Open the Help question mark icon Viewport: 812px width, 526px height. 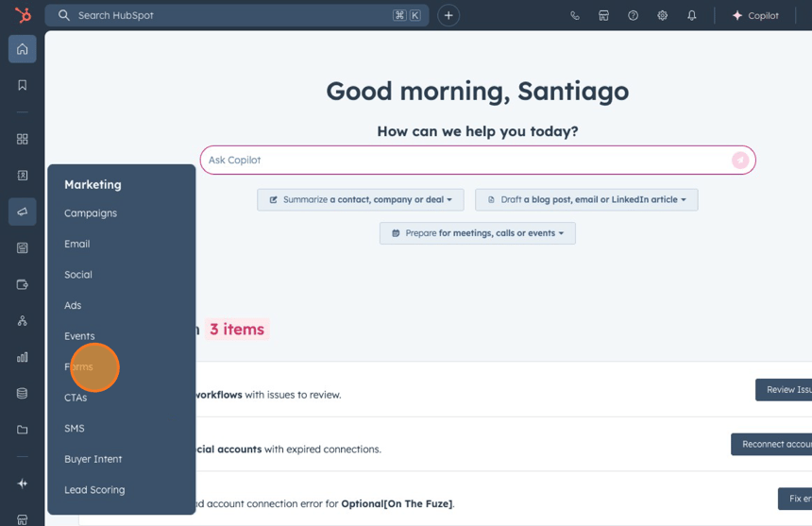(x=633, y=15)
